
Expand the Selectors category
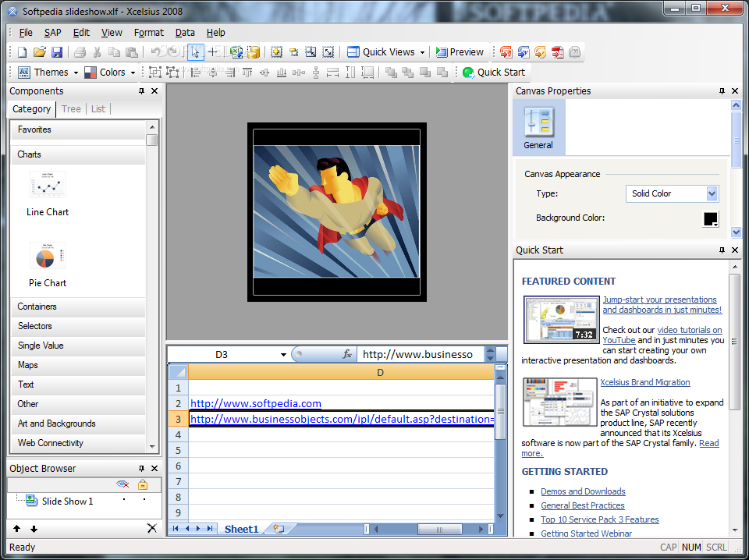pyautogui.click(x=78, y=326)
